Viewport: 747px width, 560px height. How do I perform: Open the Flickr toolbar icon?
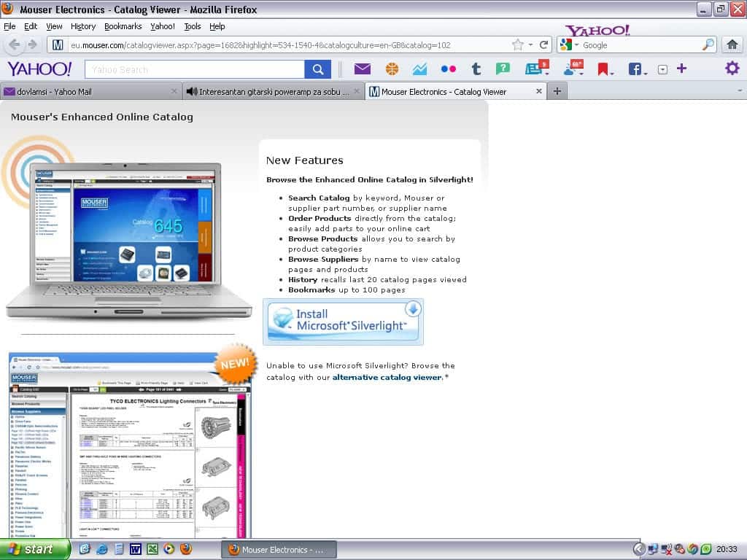[x=449, y=69]
